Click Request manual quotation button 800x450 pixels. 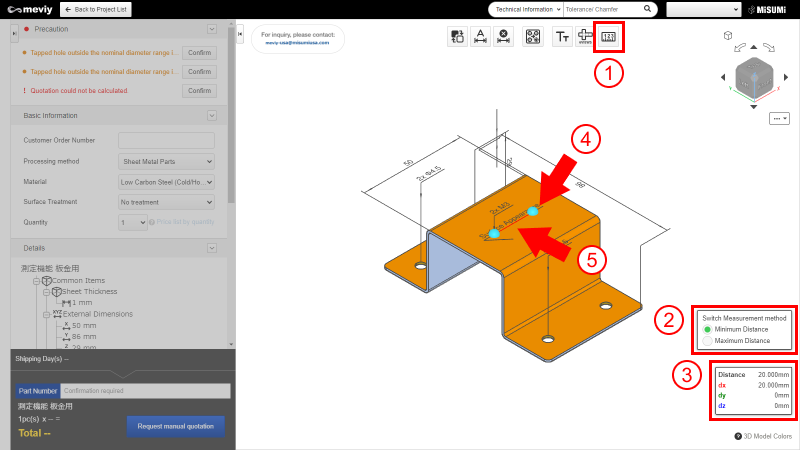pyautogui.click(x=176, y=426)
